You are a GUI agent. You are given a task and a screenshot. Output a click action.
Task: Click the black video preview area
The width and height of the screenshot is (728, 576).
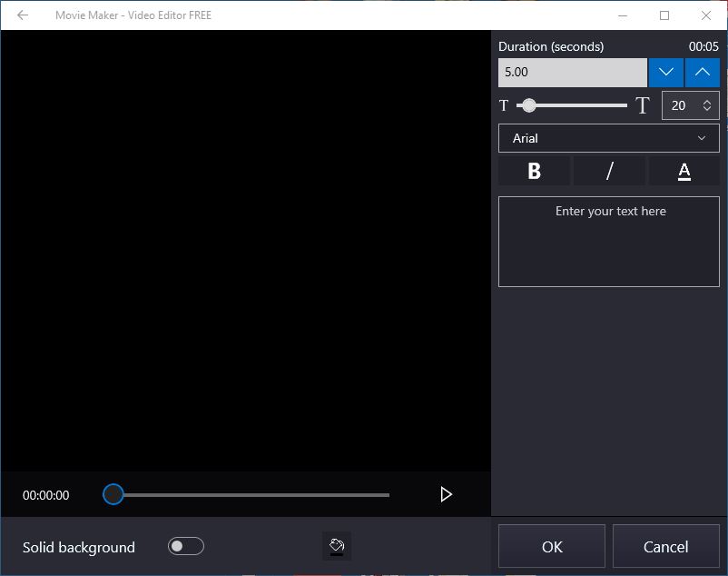click(246, 251)
